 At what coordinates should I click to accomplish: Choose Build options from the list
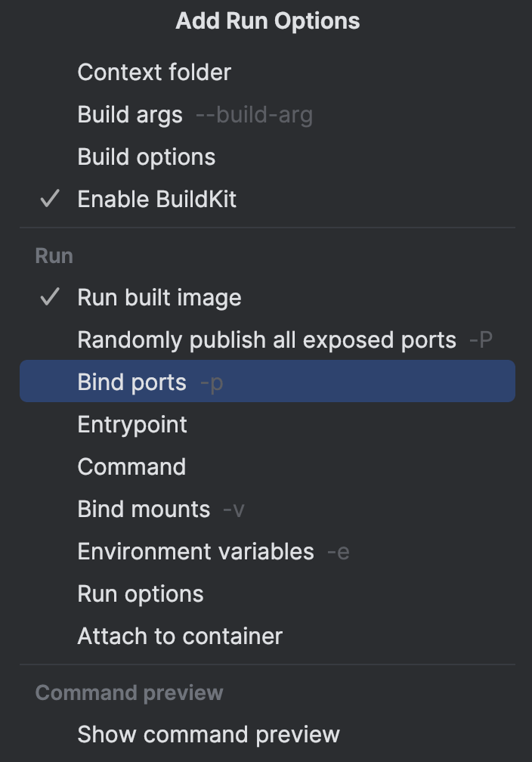[147, 157]
